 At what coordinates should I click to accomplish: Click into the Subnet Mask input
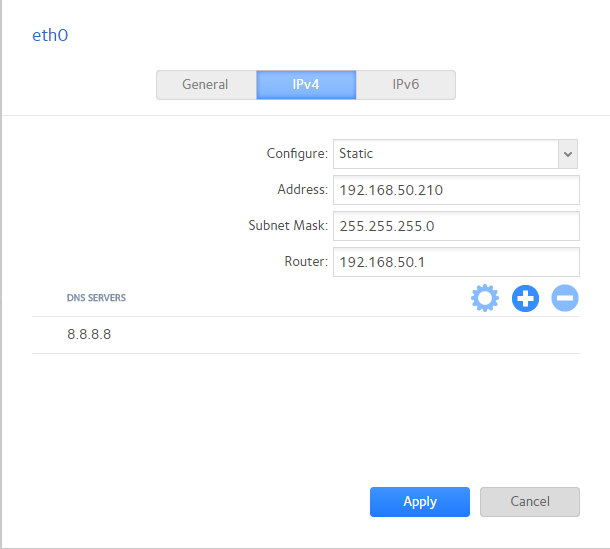pos(456,226)
